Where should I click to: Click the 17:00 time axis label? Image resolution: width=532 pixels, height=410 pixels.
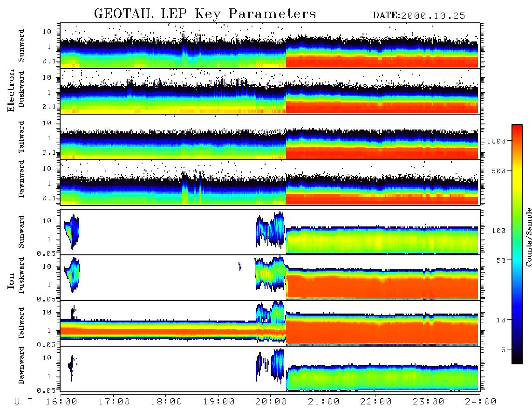(114, 402)
